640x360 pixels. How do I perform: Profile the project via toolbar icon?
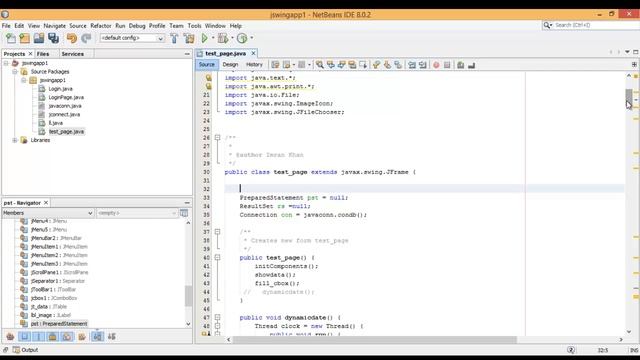[x=242, y=38]
